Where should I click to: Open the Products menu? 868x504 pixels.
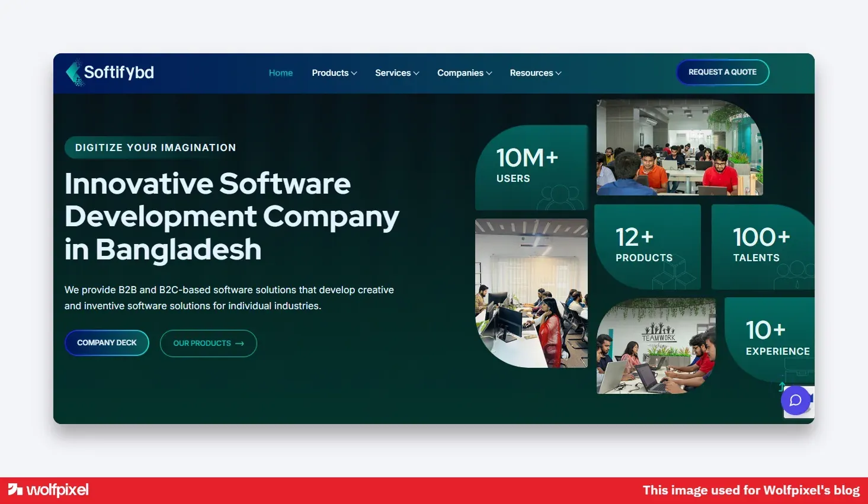pyautogui.click(x=334, y=73)
